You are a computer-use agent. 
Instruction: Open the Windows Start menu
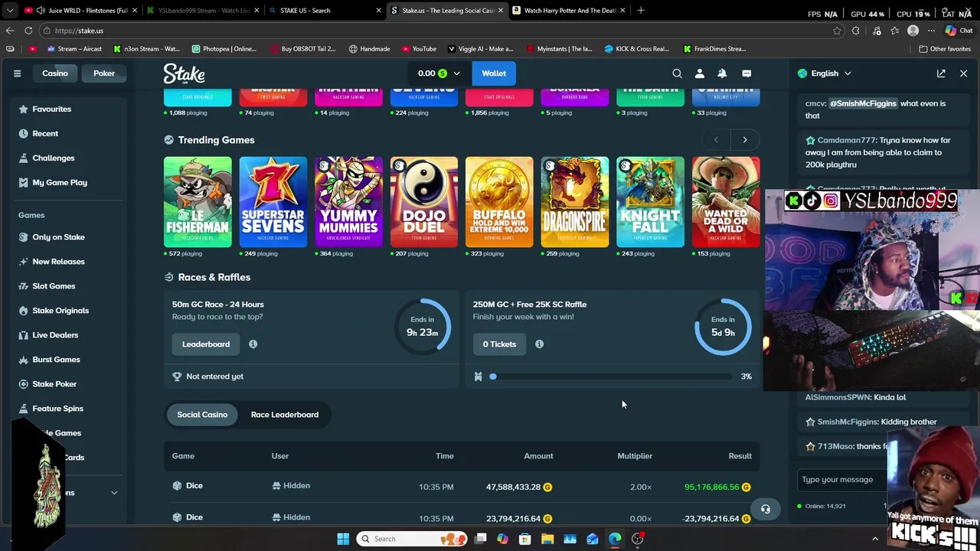coord(343,539)
